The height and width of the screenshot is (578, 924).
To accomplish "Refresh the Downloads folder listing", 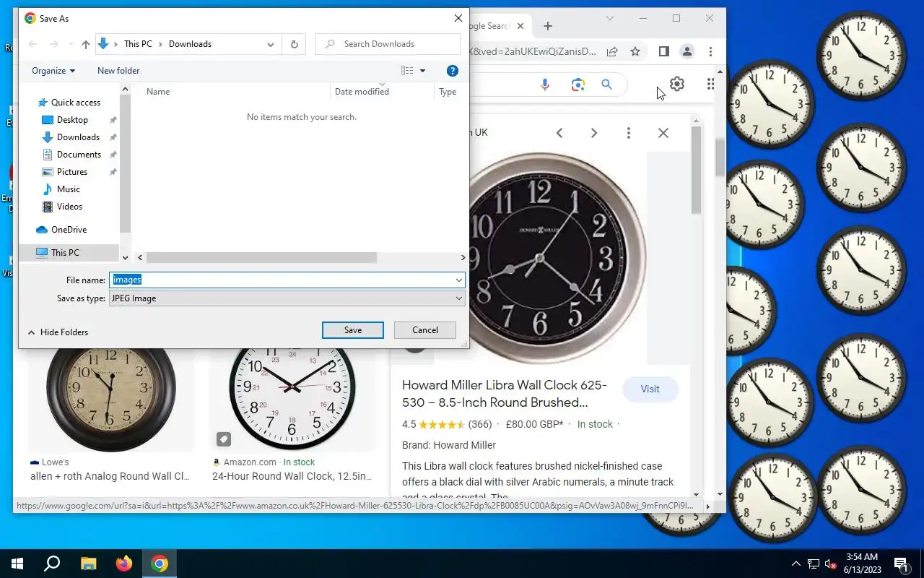I will (294, 44).
